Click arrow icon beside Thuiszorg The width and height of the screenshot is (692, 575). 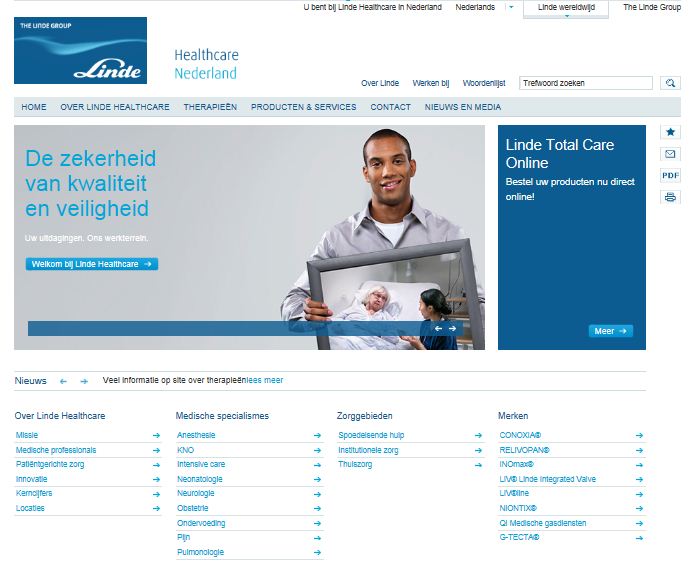click(x=478, y=465)
